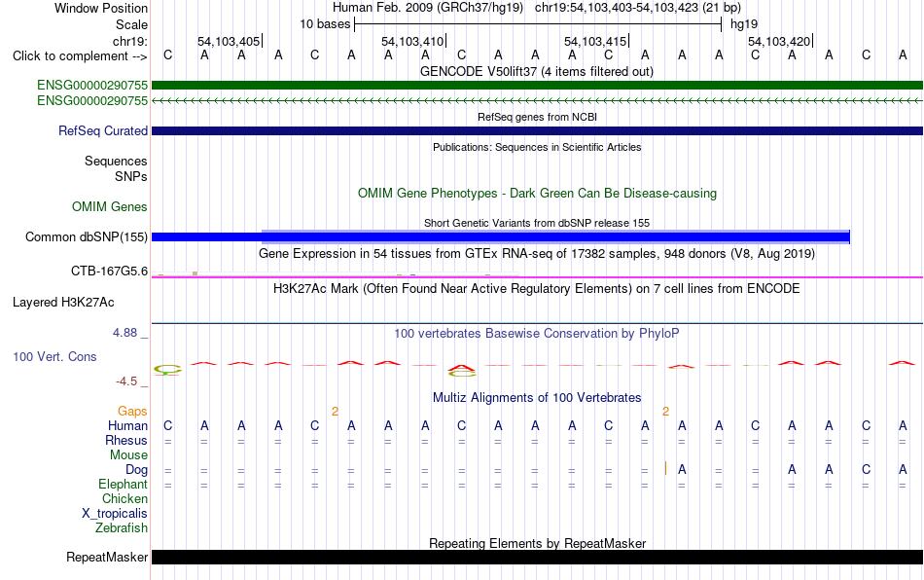
Task: Click the "Scale" label in the ruler
Action: pyautogui.click(x=131, y=24)
